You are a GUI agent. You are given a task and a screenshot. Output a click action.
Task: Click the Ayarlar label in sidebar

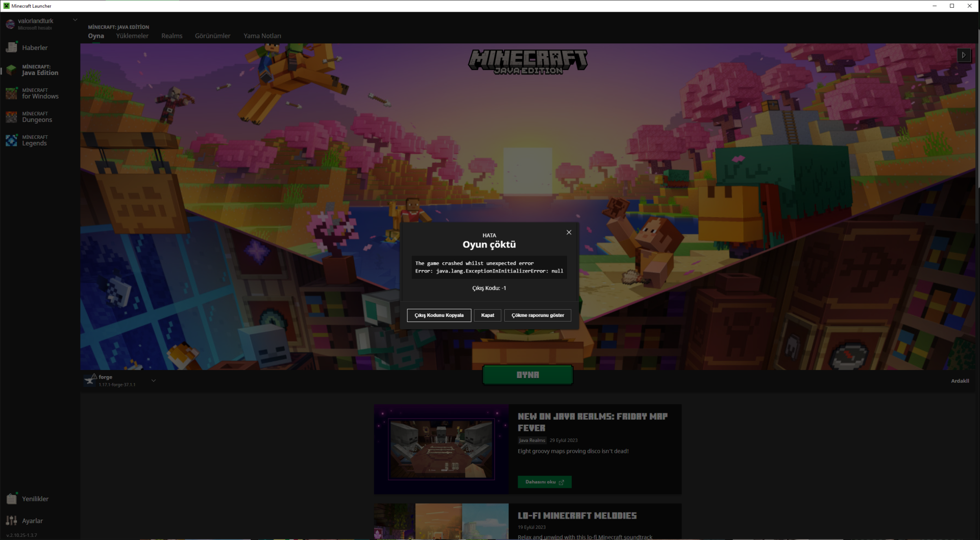(x=32, y=521)
